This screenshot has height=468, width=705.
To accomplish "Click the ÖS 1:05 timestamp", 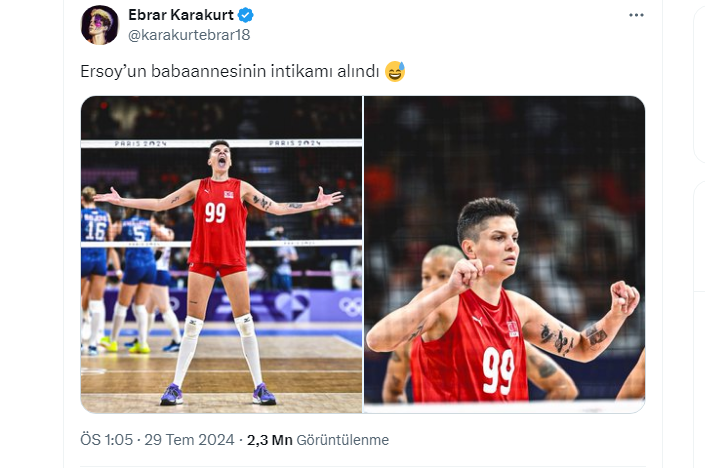I will [107, 439].
